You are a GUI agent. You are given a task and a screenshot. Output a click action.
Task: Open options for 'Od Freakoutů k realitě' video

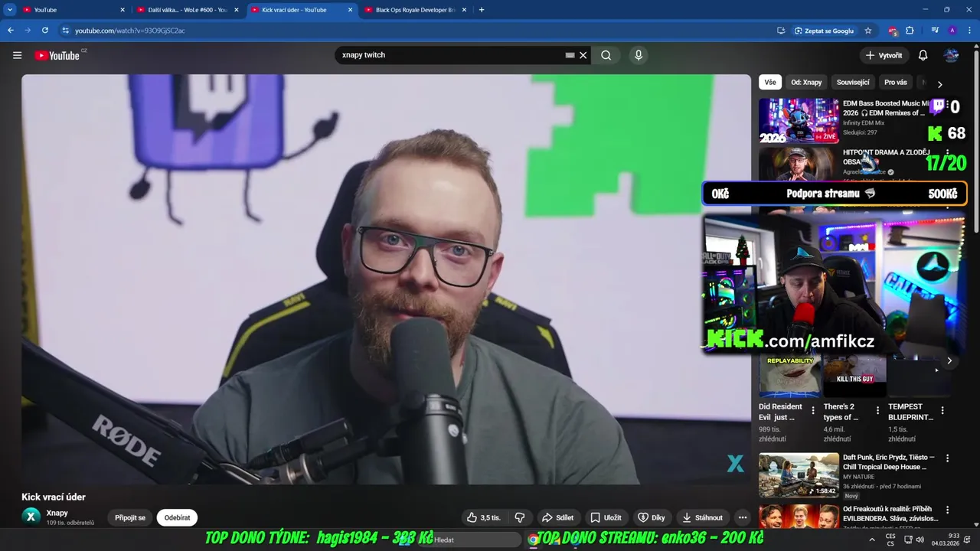click(947, 510)
